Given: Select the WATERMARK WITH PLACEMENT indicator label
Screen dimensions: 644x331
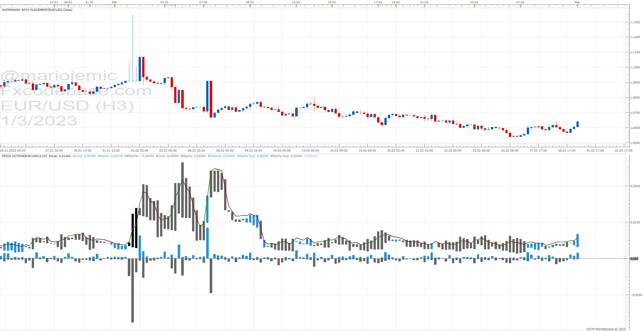Looking at the screenshot, I should 37,10.
